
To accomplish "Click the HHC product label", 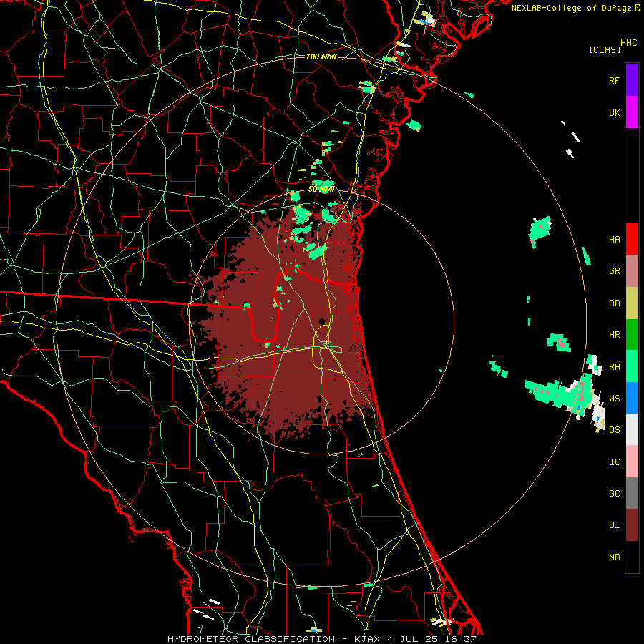I will pyautogui.click(x=629, y=43).
